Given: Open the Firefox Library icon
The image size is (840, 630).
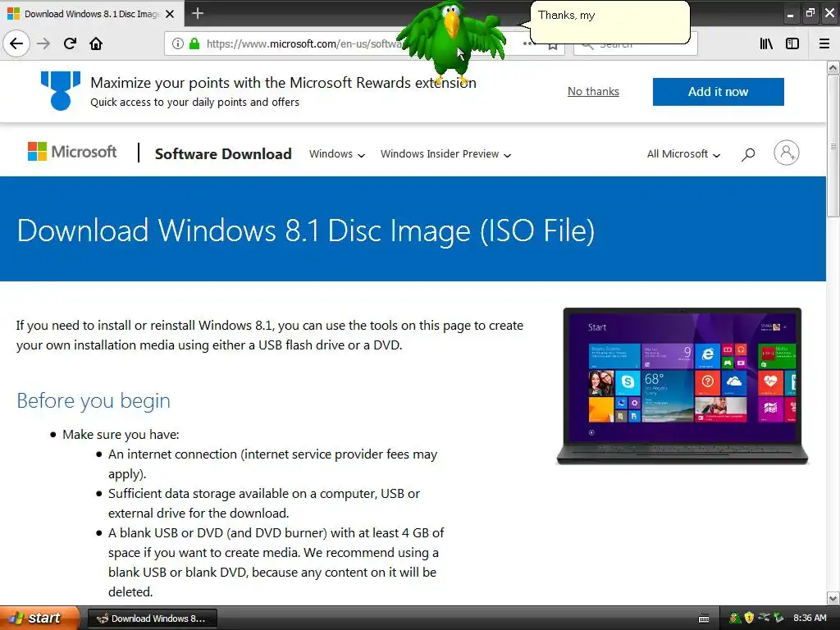Looking at the screenshot, I should [x=766, y=43].
